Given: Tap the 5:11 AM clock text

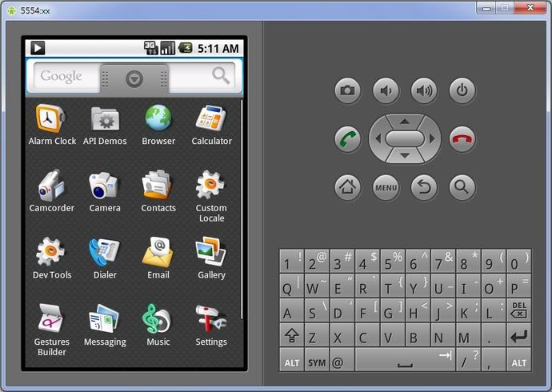Looking at the screenshot, I should pos(218,48).
